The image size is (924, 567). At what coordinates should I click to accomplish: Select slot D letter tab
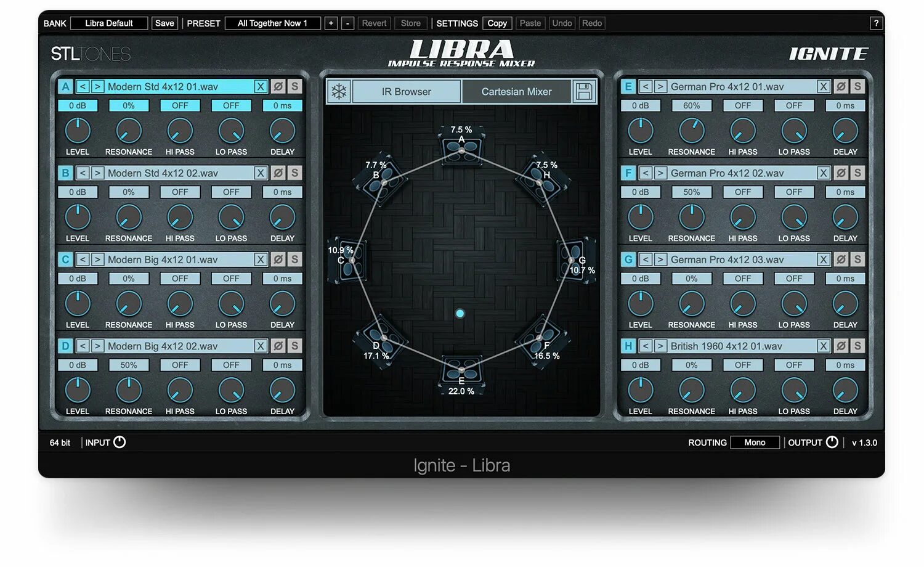point(65,346)
